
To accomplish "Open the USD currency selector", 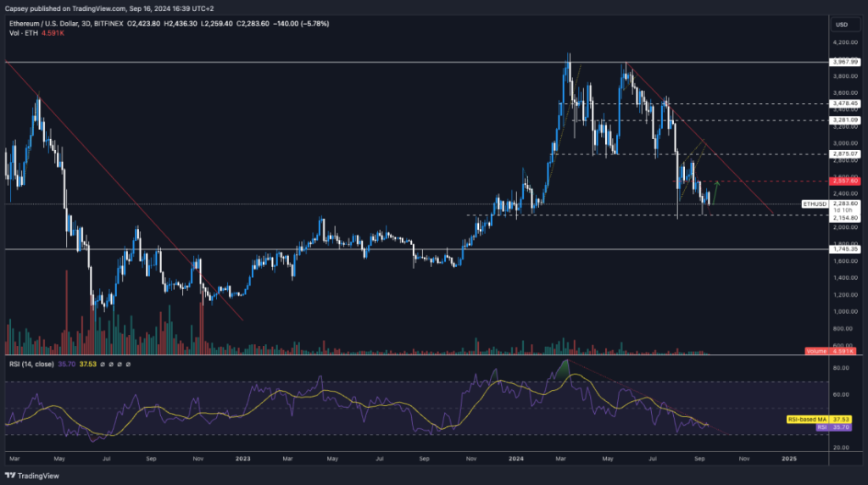I will [x=842, y=24].
